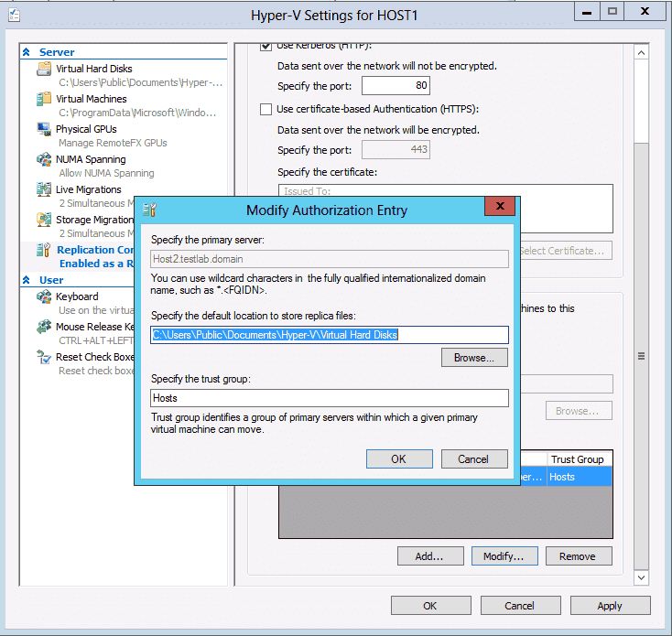Click the scroll down arrow in settings pane

click(641, 577)
